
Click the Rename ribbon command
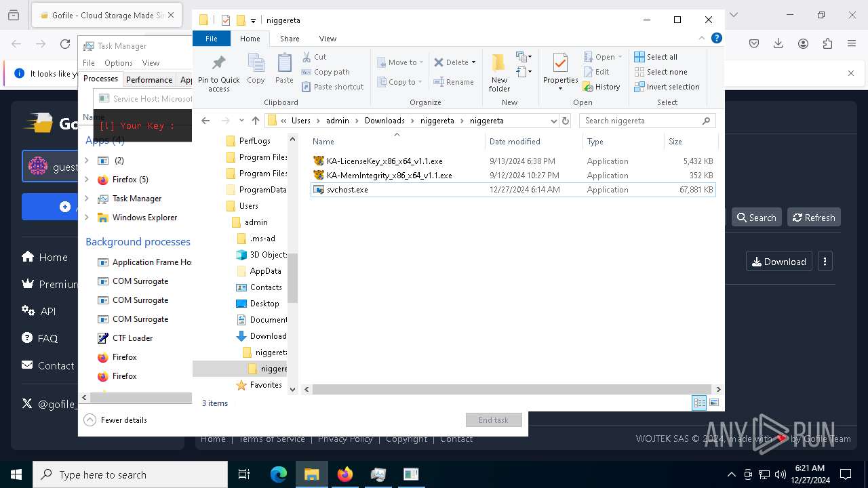454,82
